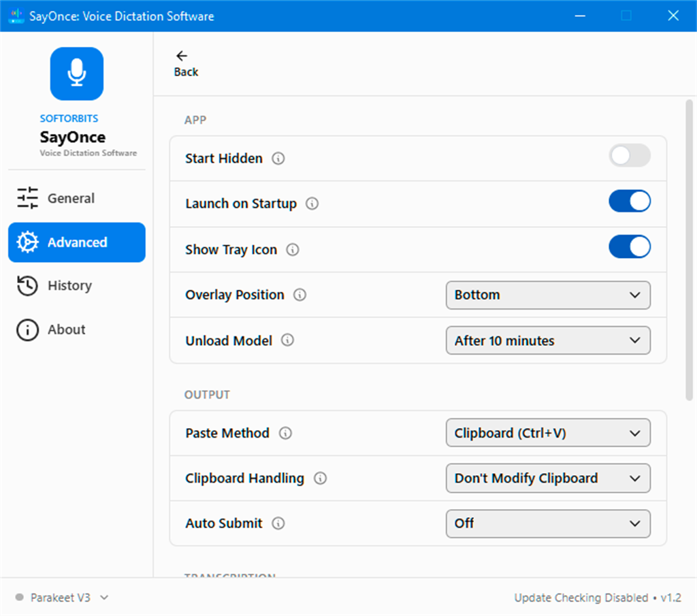Screen dimensions: 697x616
Task: Click the Show Tray Icon label
Action: (231, 250)
